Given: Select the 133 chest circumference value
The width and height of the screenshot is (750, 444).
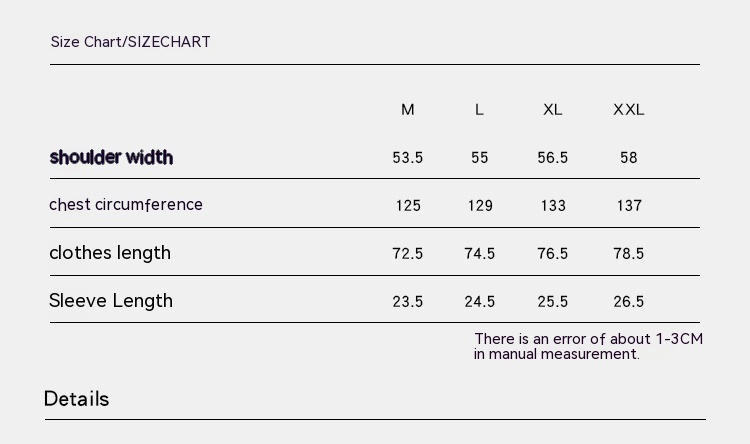Looking at the screenshot, I should (x=553, y=206).
